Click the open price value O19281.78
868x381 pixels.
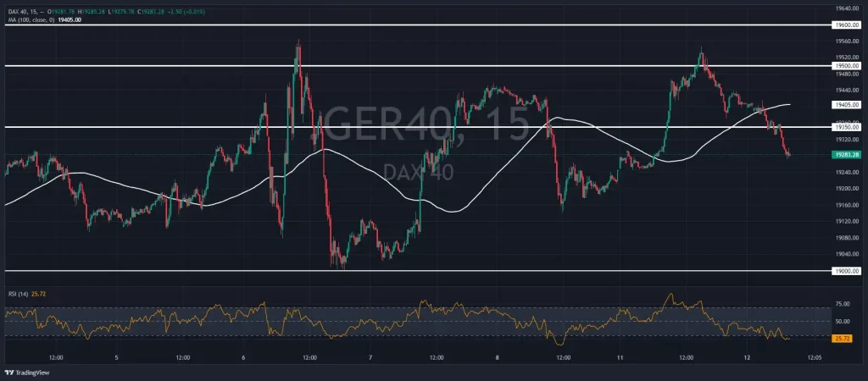(61, 11)
